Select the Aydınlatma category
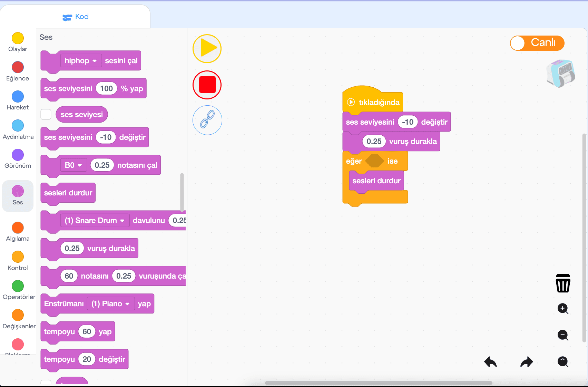Image resolution: width=588 pixels, height=387 pixels. (18, 130)
